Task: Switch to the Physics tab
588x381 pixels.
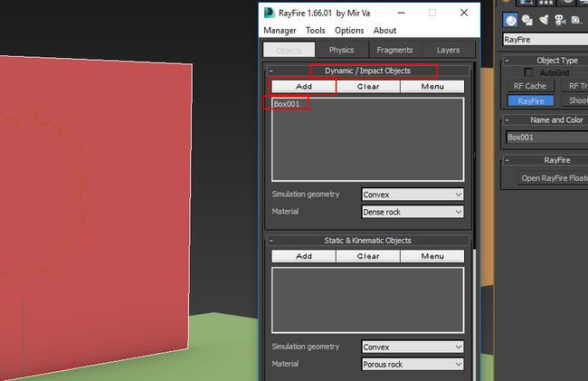Action: (341, 50)
